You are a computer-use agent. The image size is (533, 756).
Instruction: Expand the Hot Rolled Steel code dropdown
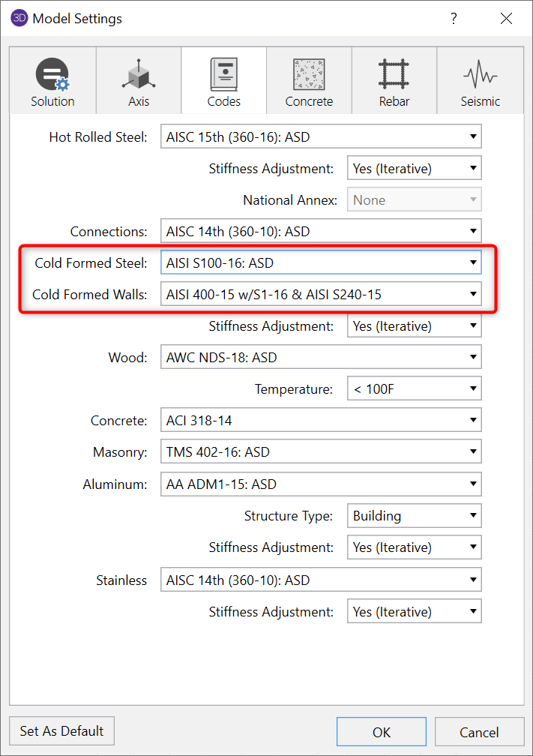coord(321,137)
